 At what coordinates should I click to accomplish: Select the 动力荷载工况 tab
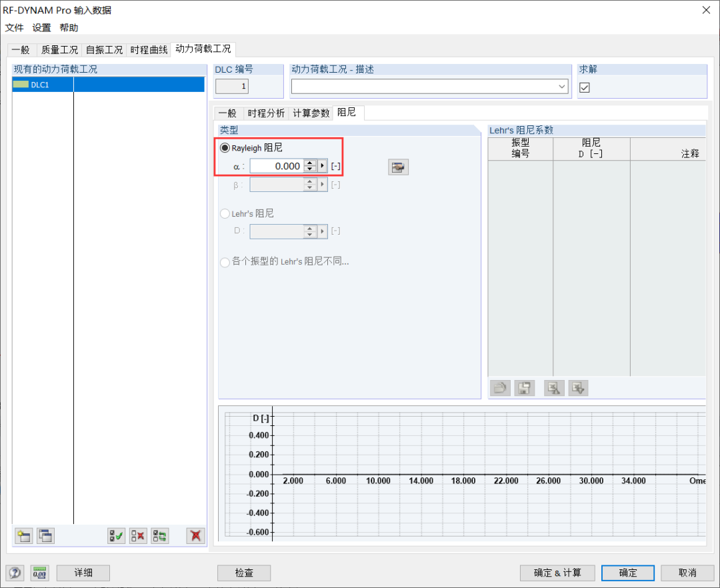[x=203, y=49]
